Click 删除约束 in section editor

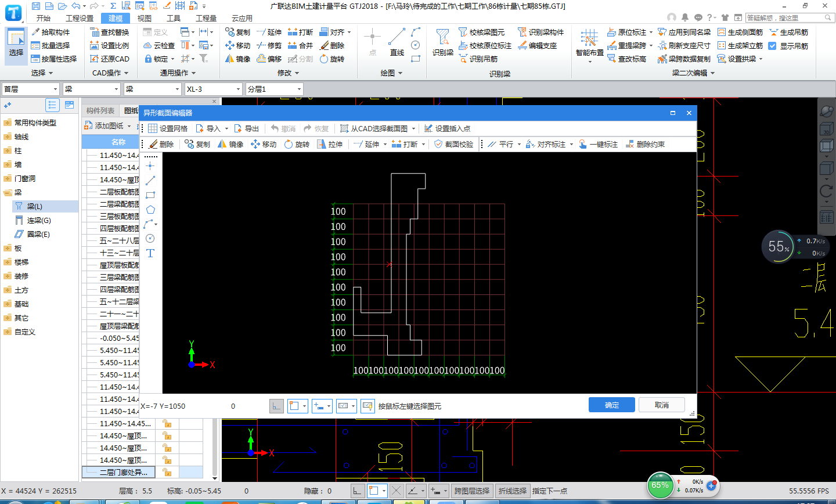point(645,144)
